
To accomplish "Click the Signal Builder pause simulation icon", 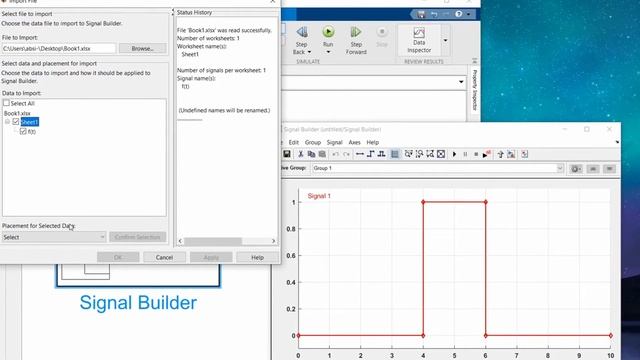I will [x=465, y=154].
